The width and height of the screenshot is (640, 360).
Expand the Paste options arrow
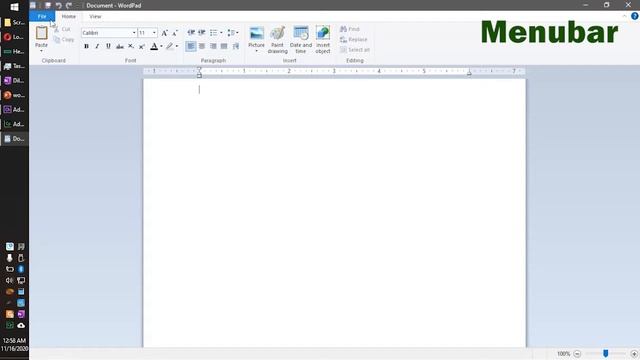41,51
